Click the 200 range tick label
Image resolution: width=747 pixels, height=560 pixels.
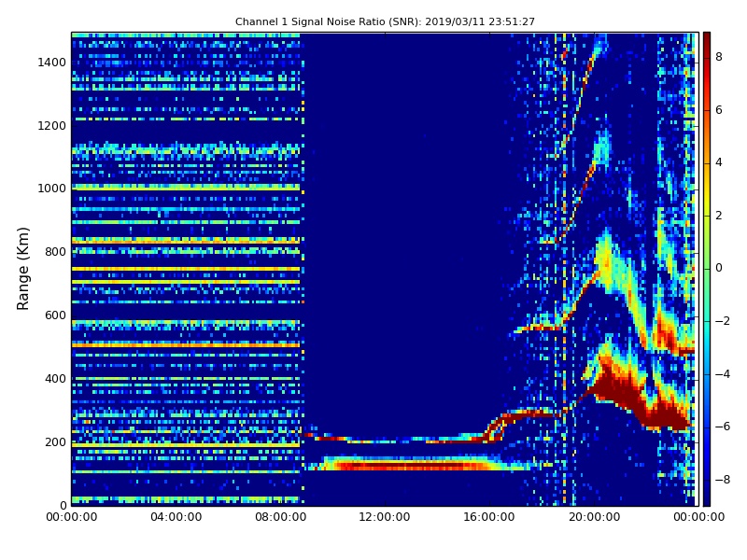[x=56, y=441]
